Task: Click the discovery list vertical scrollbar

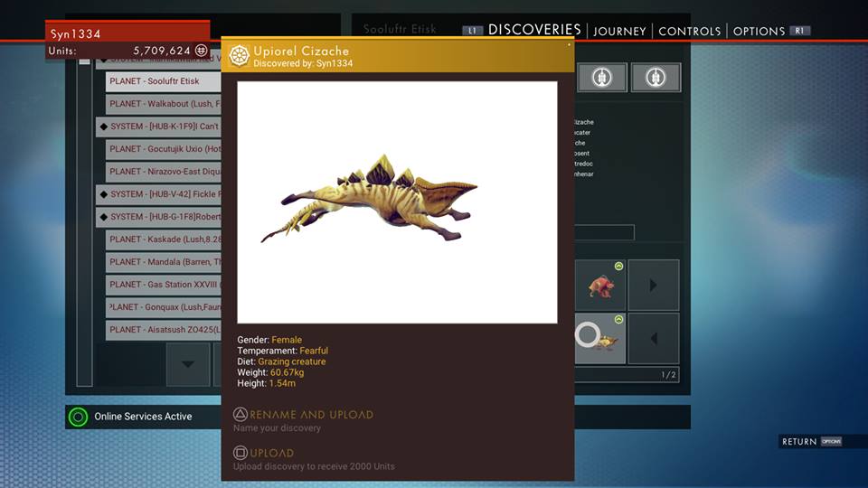Action: pos(84,221)
